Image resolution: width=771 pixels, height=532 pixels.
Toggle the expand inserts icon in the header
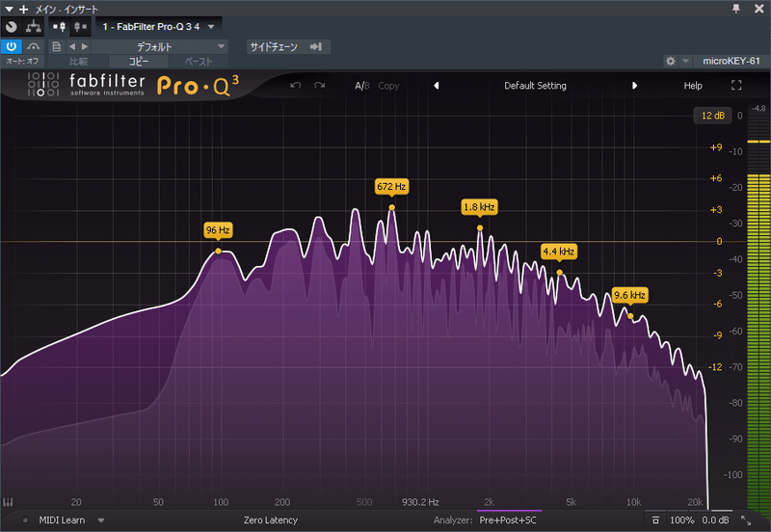point(59,27)
